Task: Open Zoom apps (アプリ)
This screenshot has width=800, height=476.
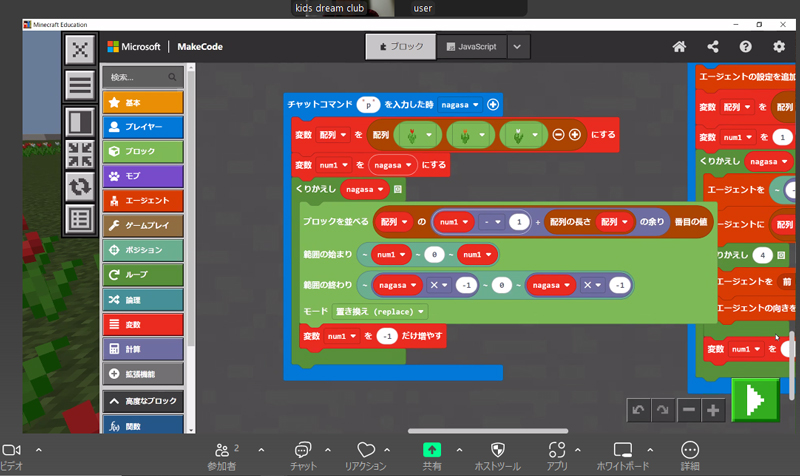Action: coord(557,457)
